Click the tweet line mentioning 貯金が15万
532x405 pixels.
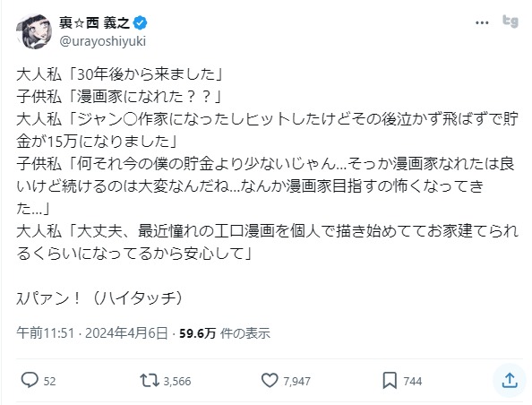(x=268, y=130)
